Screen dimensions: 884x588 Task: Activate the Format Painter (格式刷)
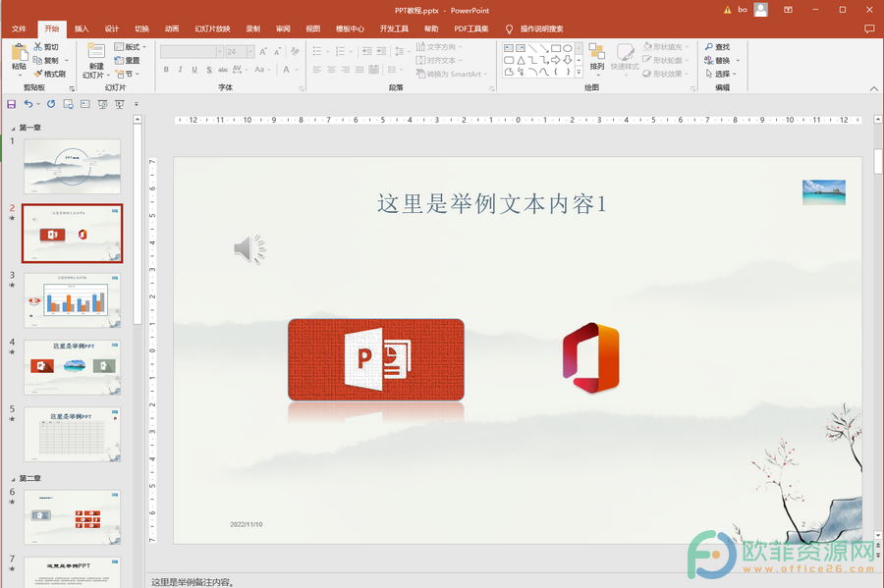click(x=50, y=74)
